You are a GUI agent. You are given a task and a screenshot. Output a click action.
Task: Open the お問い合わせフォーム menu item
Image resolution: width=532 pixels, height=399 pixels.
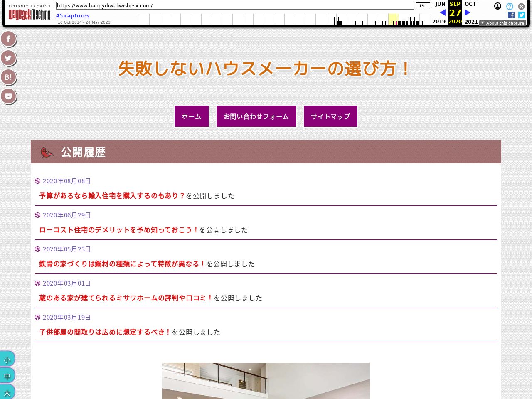click(x=256, y=116)
